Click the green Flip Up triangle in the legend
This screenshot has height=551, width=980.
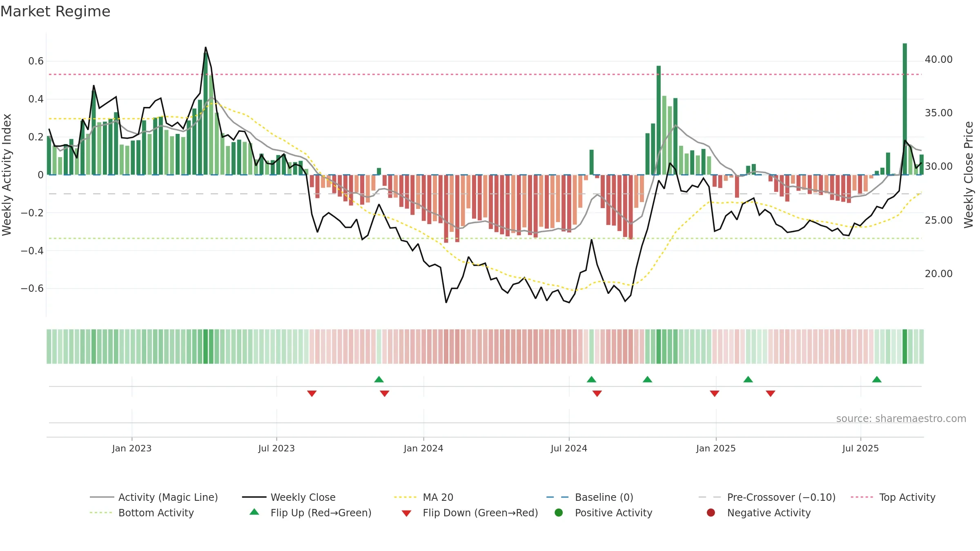254,512
